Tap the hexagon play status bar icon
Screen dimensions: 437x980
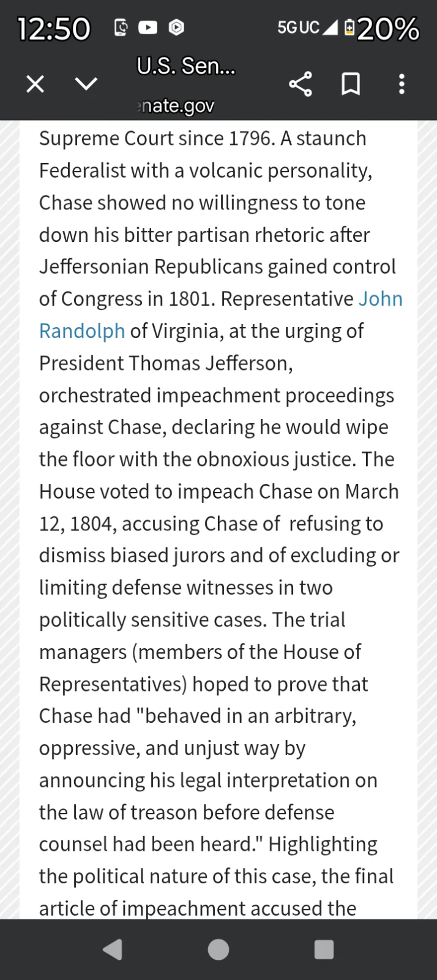click(176, 28)
